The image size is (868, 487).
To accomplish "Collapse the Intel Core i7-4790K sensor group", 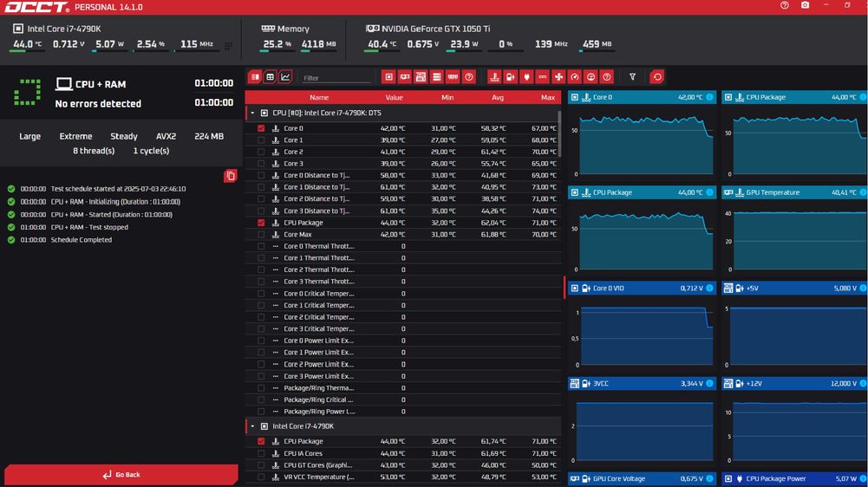I will (x=252, y=426).
